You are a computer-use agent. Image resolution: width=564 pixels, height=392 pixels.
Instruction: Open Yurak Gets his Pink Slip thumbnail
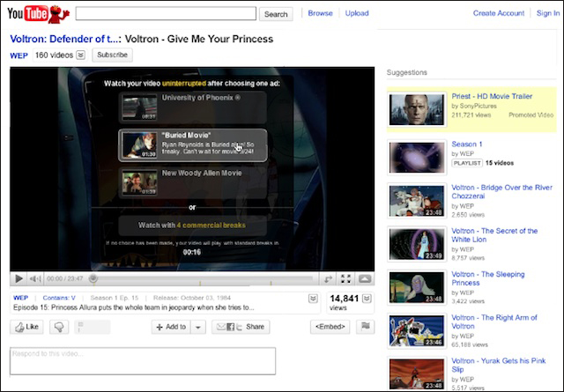(417, 374)
